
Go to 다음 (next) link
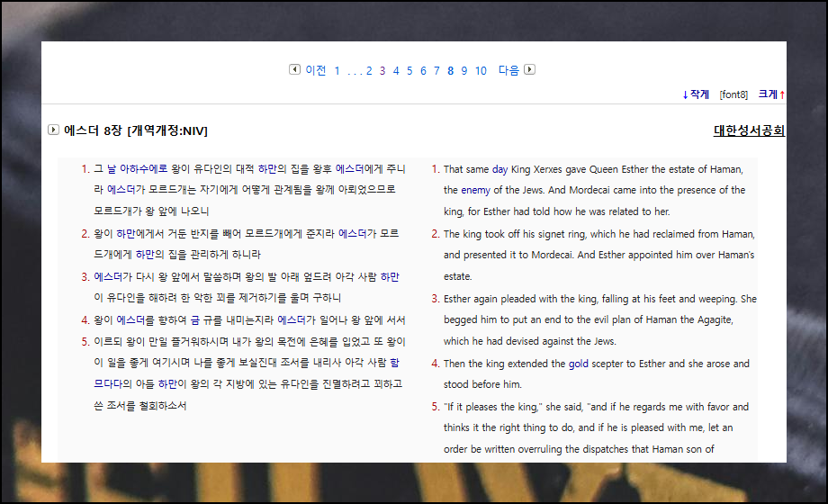509,70
